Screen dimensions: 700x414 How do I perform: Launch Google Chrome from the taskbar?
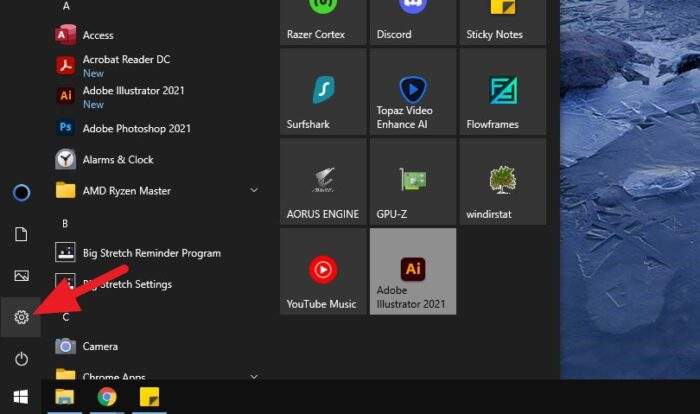[x=107, y=397]
